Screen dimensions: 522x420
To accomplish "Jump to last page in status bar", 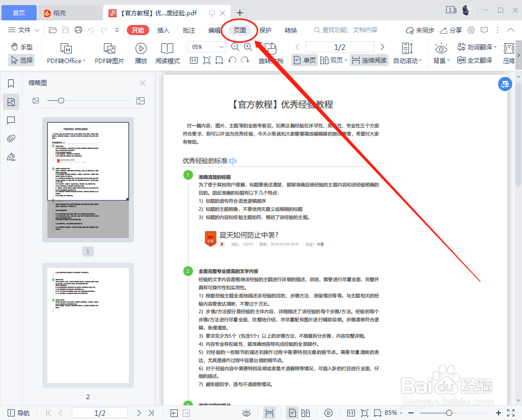I will coord(151,413).
